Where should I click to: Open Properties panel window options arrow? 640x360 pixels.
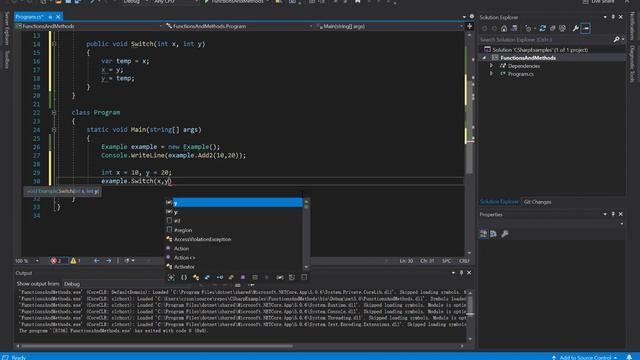pyautogui.click(x=605, y=214)
